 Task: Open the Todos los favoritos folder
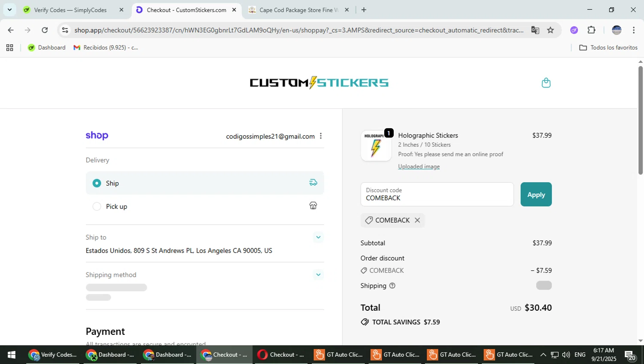tap(608, 48)
